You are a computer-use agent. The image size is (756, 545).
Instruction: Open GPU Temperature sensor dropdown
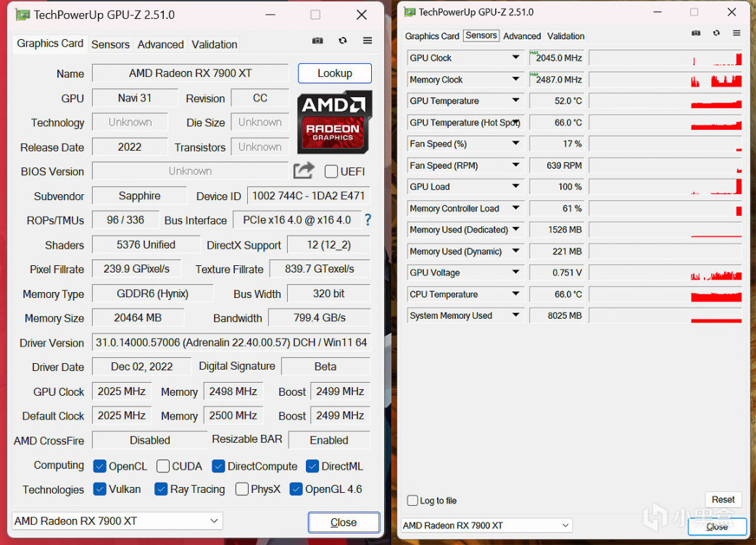coord(516,100)
